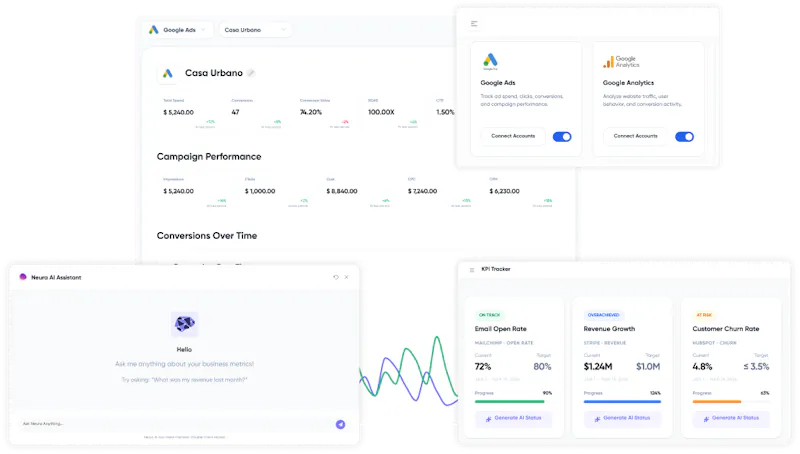Toggle the Google Ads integration switch
The image size is (800, 454).
[x=562, y=137]
